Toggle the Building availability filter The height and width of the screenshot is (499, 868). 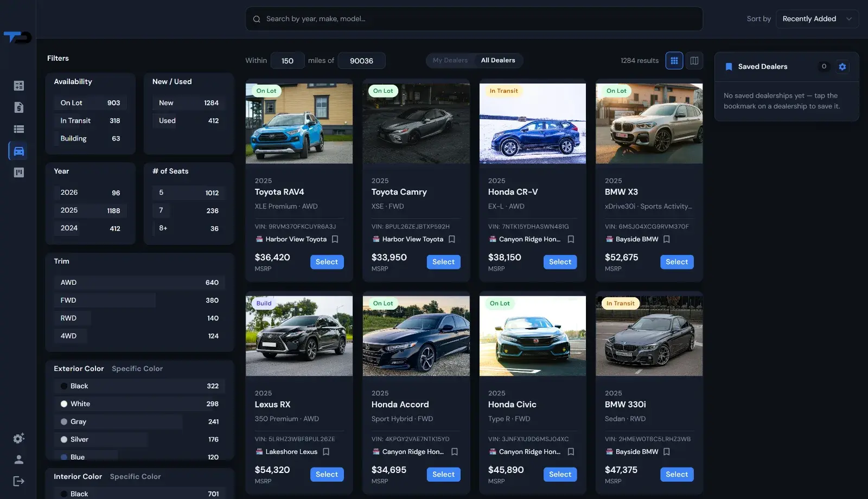[90, 139]
